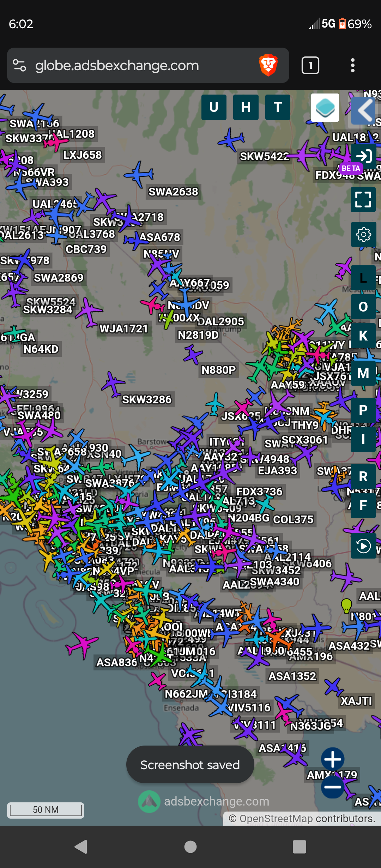Select flight label ASA678
381x868 pixels.
tap(160, 237)
